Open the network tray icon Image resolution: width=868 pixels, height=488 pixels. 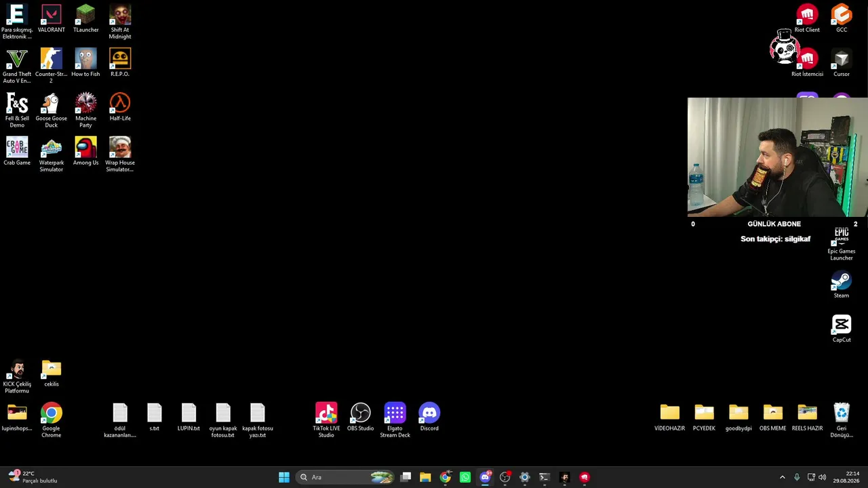(x=811, y=477)
